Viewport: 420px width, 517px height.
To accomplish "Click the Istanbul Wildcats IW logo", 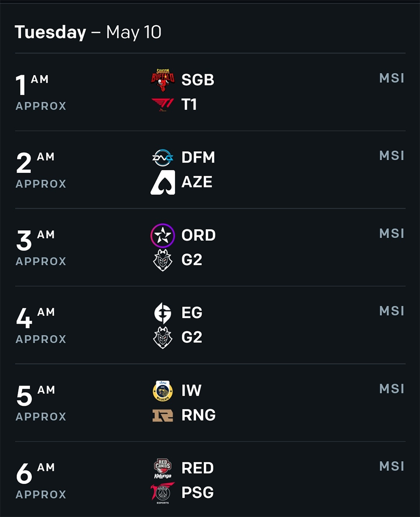I will [163, 391].
